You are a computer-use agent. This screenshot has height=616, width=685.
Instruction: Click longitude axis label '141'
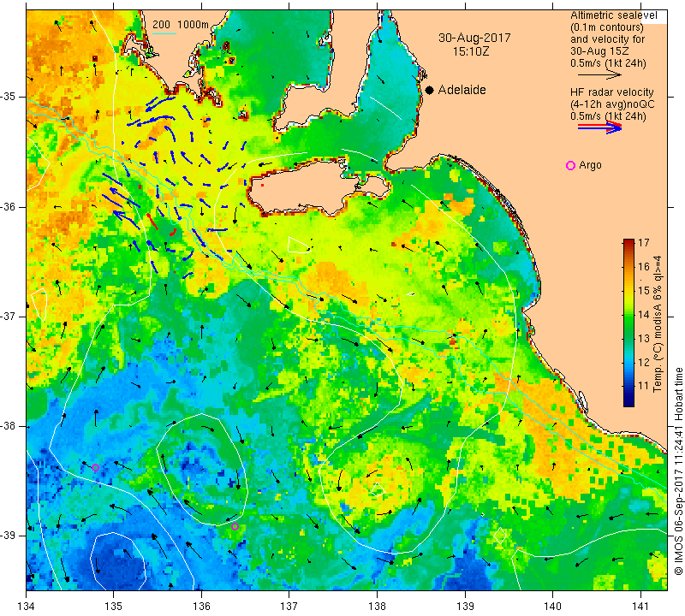click(640, 606)
